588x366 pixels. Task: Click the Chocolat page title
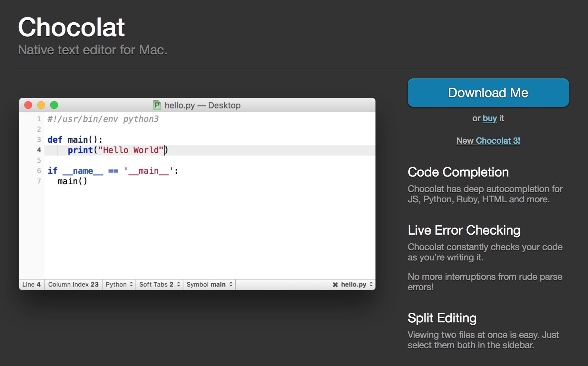[72, 27]
